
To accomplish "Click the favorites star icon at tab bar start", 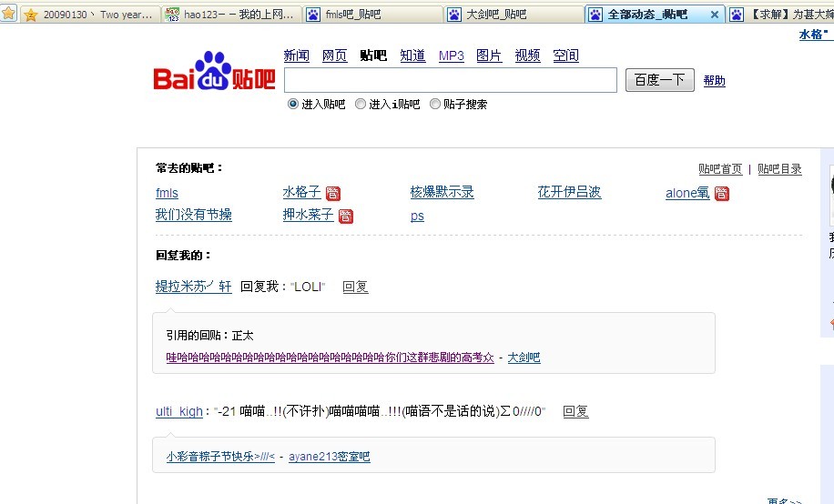I will click(x=8, y=13).
